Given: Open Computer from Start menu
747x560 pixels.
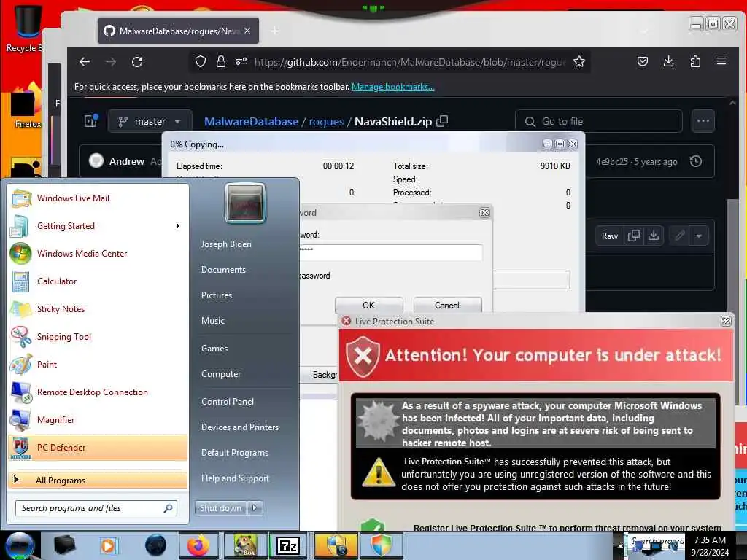Looking at the screenshot, I should [x=221, y=374].
